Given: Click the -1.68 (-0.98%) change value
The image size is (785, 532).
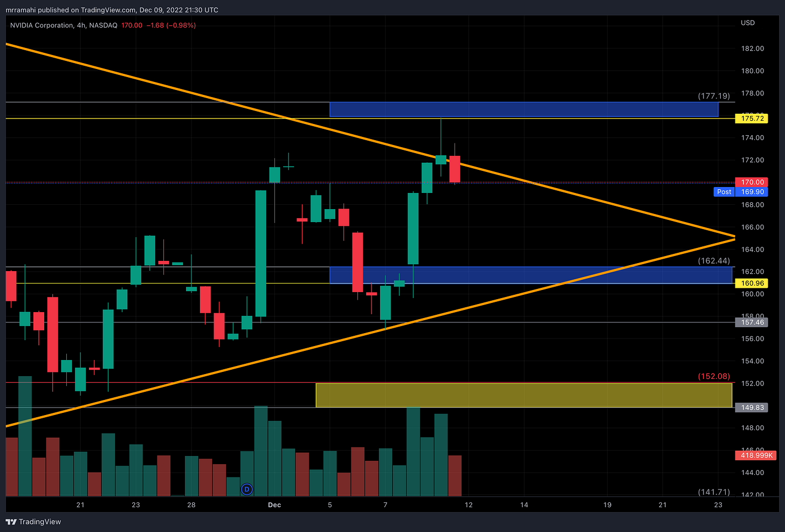Looking at the screenshot, I should pos(171,25).
